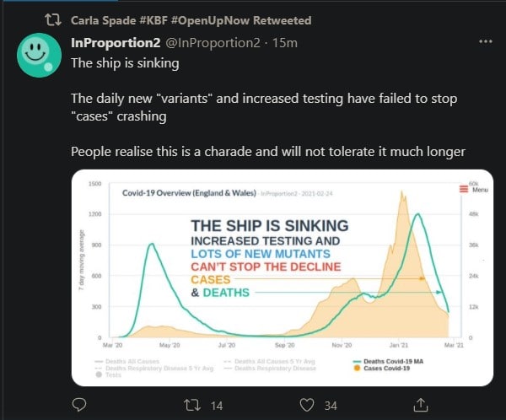Open the share icon below the tweet

[421, 405]
